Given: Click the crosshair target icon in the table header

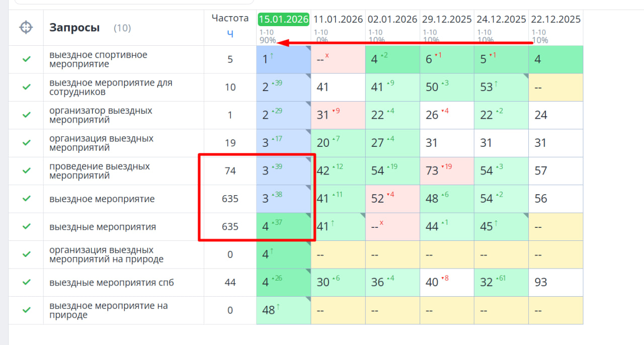Looking at the screenshot, I should [26, 28].
